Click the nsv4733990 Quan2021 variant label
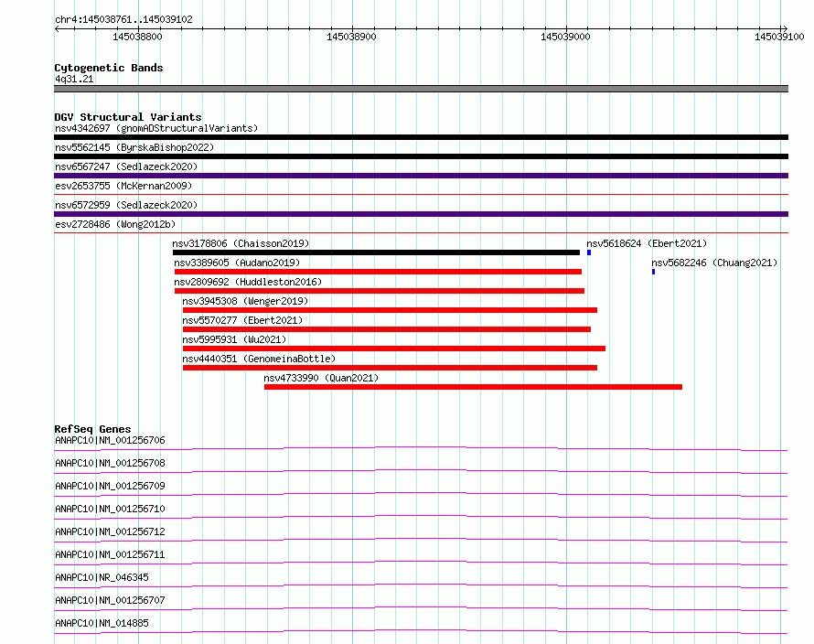 (321, 378)
